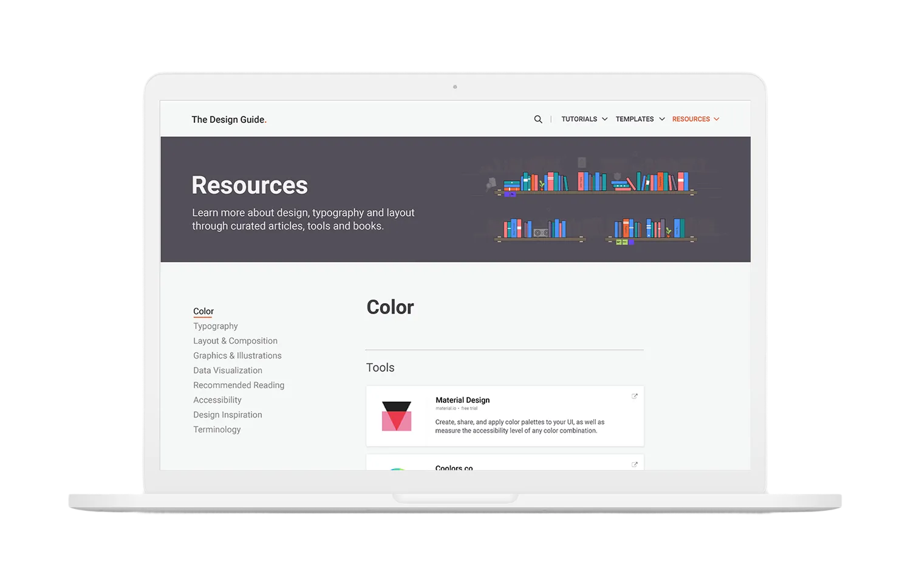Open the Templates menu
This screenshot has width=911, height=588.
pyautogui.click(x=634, y=119)
